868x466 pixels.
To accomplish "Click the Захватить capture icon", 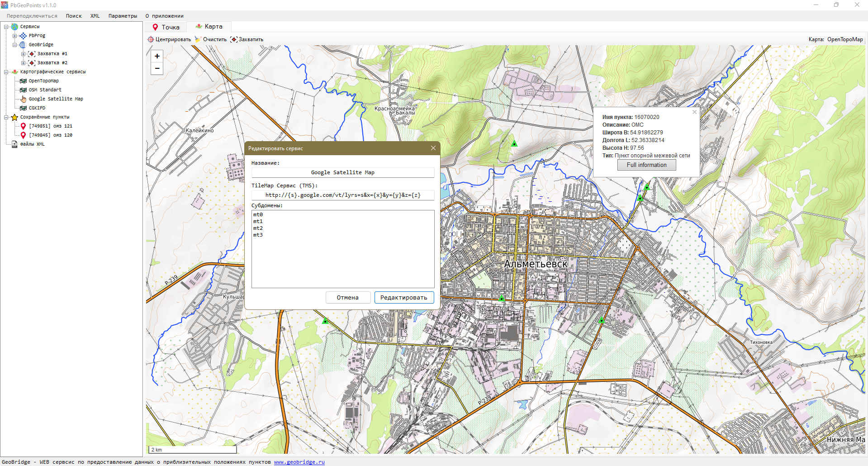I will (x=233, y=39).
